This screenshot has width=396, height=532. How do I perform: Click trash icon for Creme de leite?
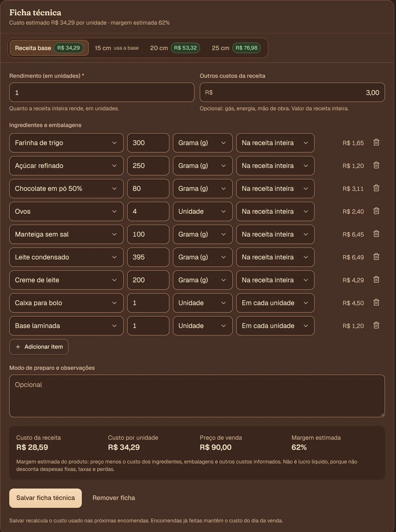(376, 280)
